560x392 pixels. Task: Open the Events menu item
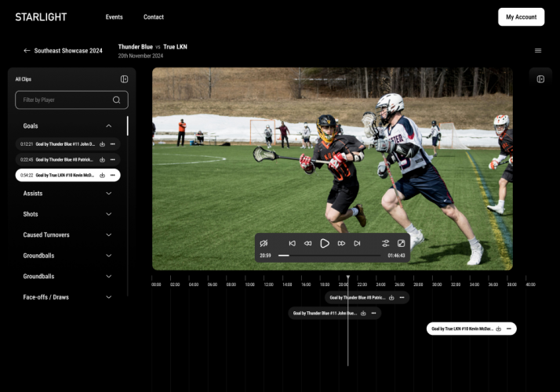tap(114, 16)
